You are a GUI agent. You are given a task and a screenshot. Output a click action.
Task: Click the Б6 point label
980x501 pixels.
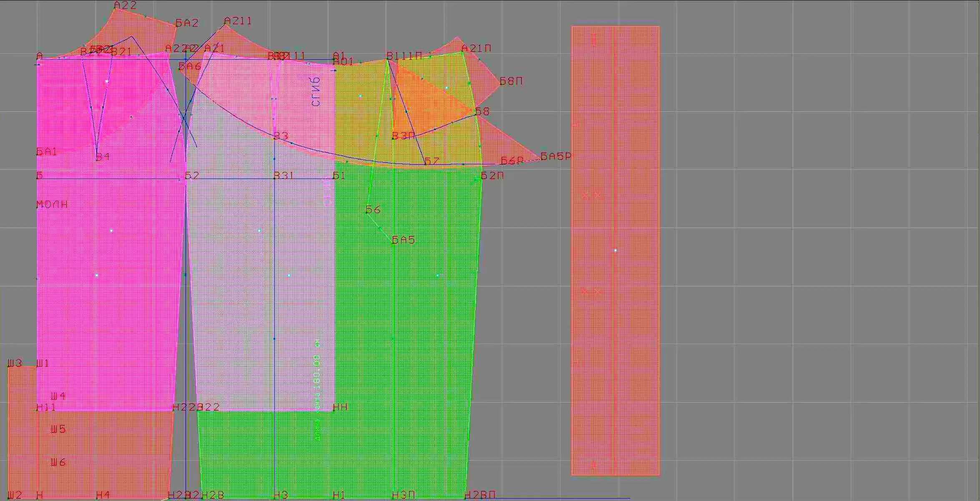click(x=373, y=209)
